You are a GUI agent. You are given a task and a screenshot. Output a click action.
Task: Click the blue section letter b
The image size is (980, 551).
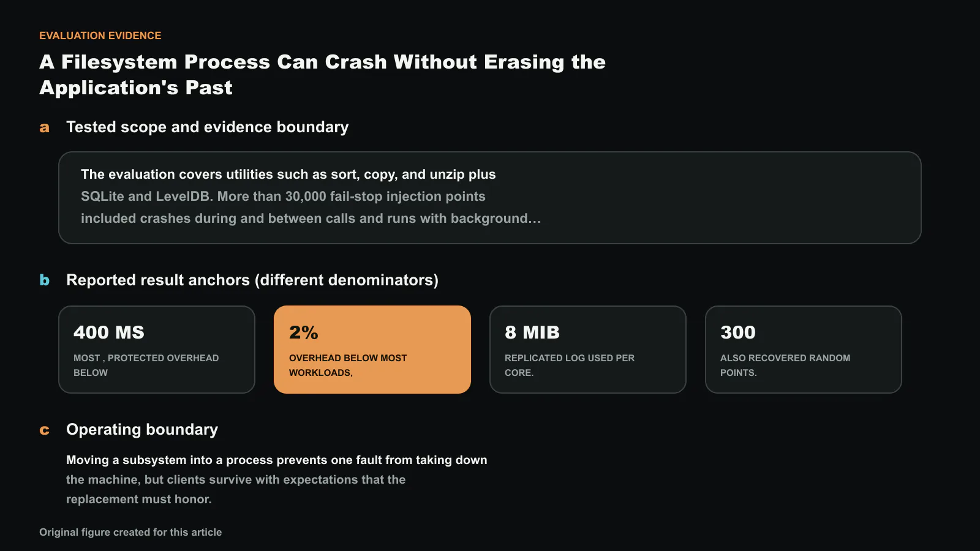coord(44,280)
